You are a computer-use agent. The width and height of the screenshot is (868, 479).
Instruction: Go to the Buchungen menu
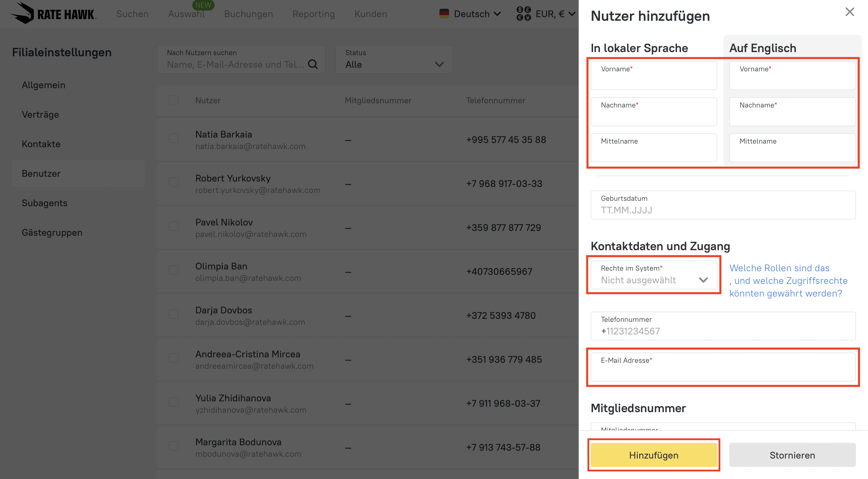click(248, 14)
